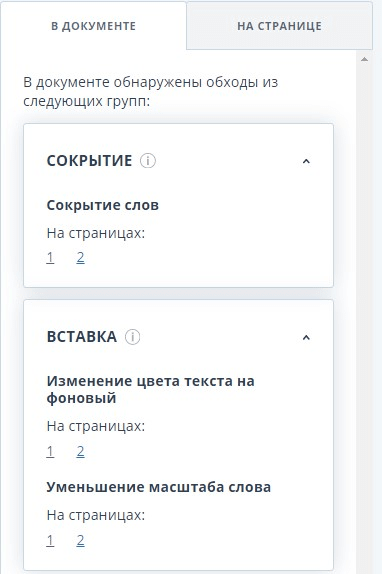The image size is (382, 574).
Task: Select the Уменьшение масштаба слова subheading
Action: pos(159,487)
